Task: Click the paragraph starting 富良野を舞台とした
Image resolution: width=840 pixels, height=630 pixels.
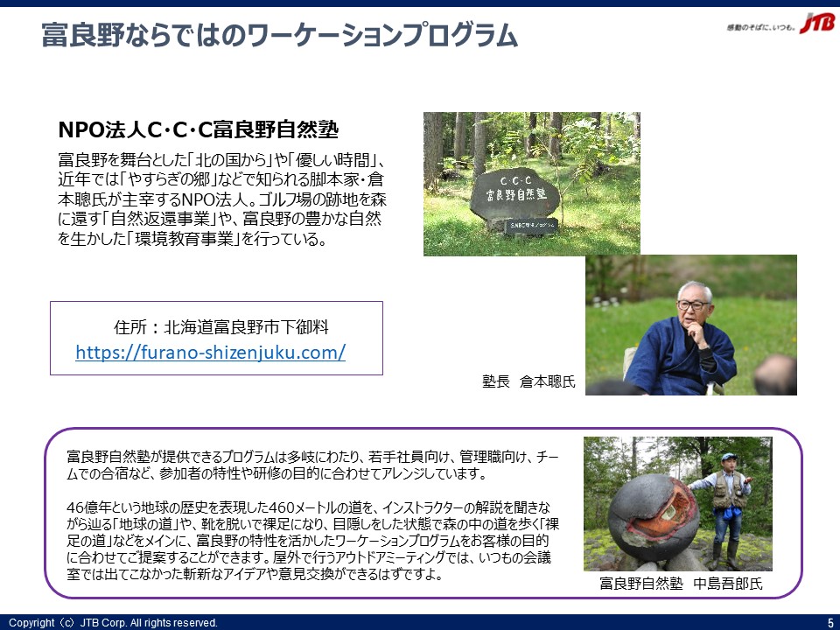Action: coord(221,199)
